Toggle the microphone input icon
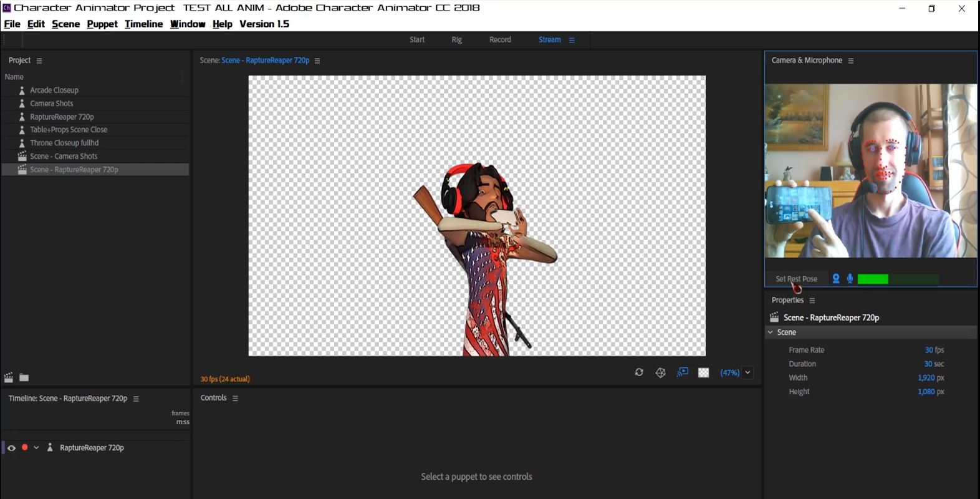This screenshot has width=980, height=499. [x=850, y=279]
